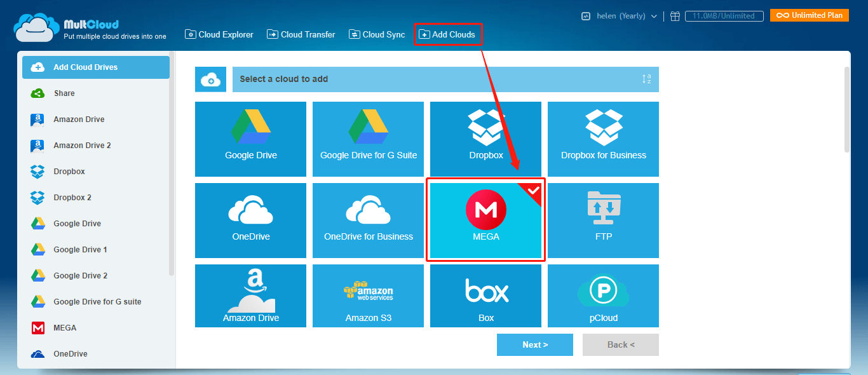Select the Dropbox for Business cloud tile
The image size is (868, 375).
(x=602, y=139)
